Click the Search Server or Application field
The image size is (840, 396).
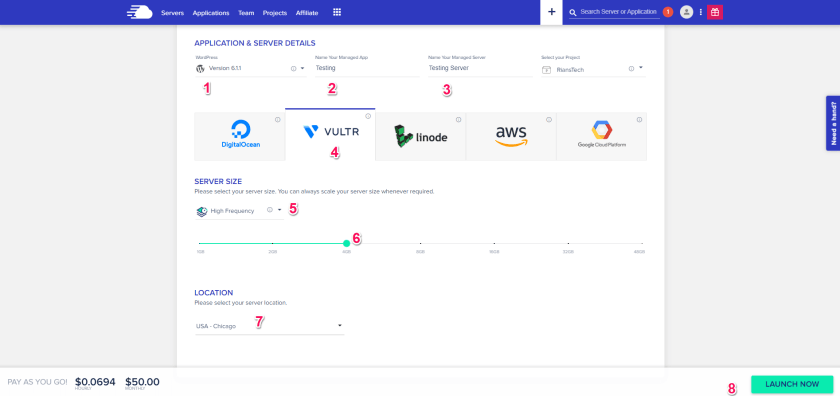619,12
